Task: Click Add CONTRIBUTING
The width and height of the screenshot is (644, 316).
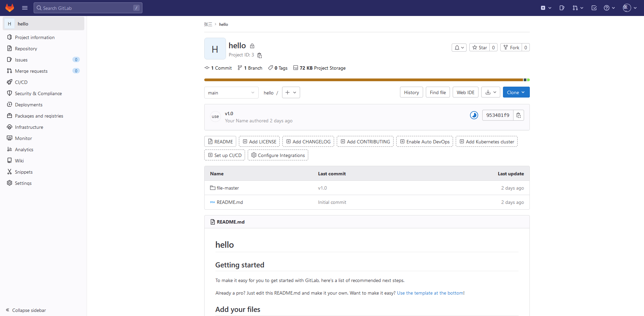Action: coord(365,142)
